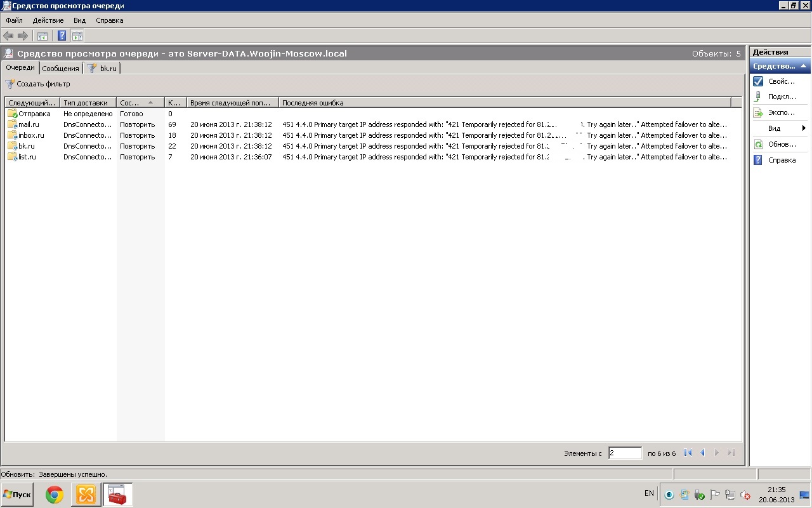Image resolution: width=812 pixels, height=508 pixels.
Task: Select the Отправка queue folder icon
Action: click(x=12, y=114)
